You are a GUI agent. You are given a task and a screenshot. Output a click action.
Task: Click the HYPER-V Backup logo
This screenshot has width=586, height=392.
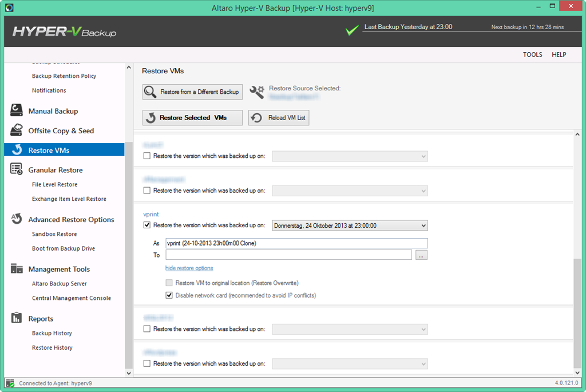tap(64, 32)
